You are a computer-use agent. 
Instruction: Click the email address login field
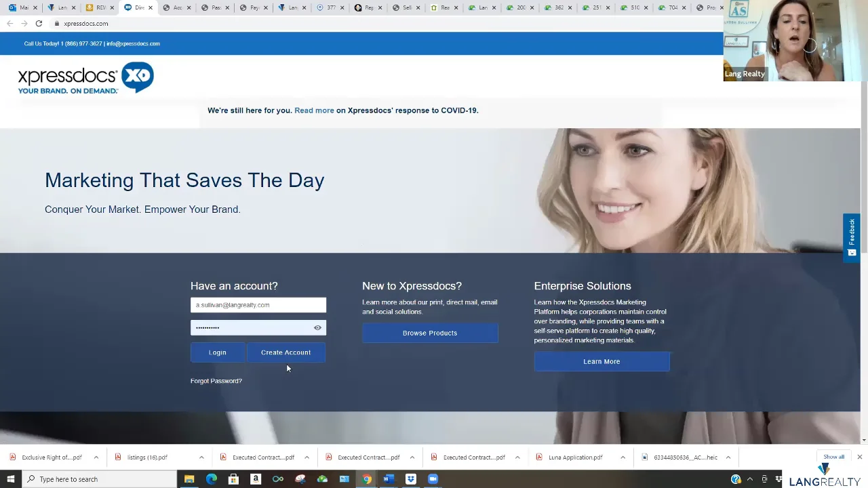click(x=258, y=305)
